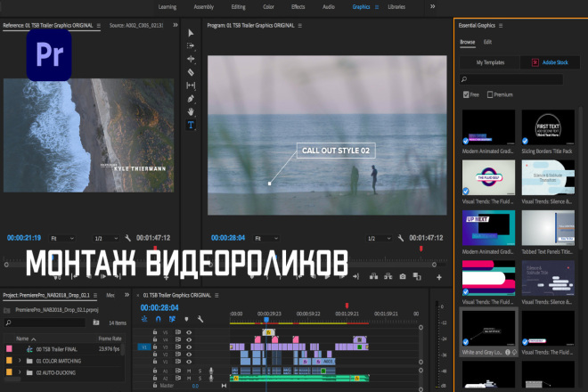This screenshot has width=588, height=392.
Task: Click the Lift button in Program monitor
Action: [373, 277]
